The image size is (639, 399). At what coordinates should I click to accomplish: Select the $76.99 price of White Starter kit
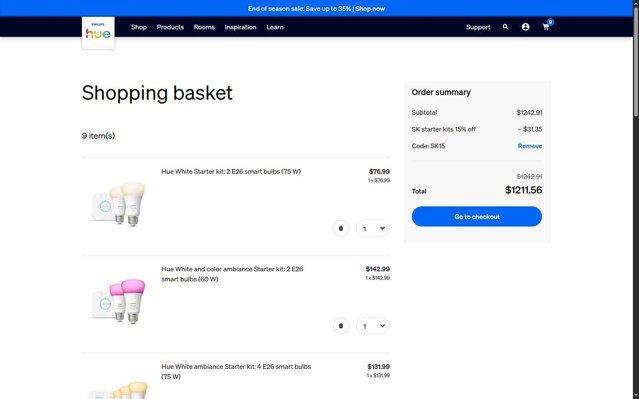click(379, 172)
